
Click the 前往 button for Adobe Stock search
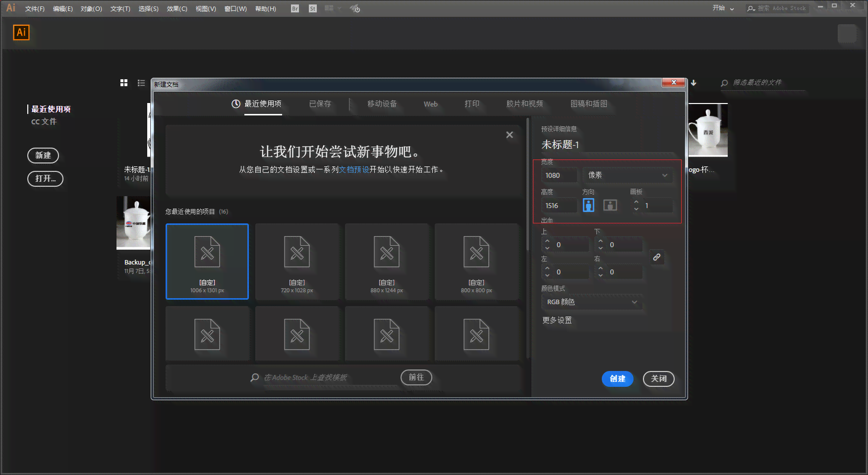point(416,377)
